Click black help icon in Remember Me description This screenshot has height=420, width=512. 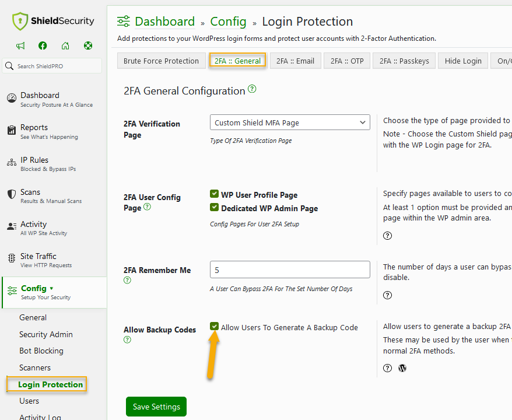387,295
